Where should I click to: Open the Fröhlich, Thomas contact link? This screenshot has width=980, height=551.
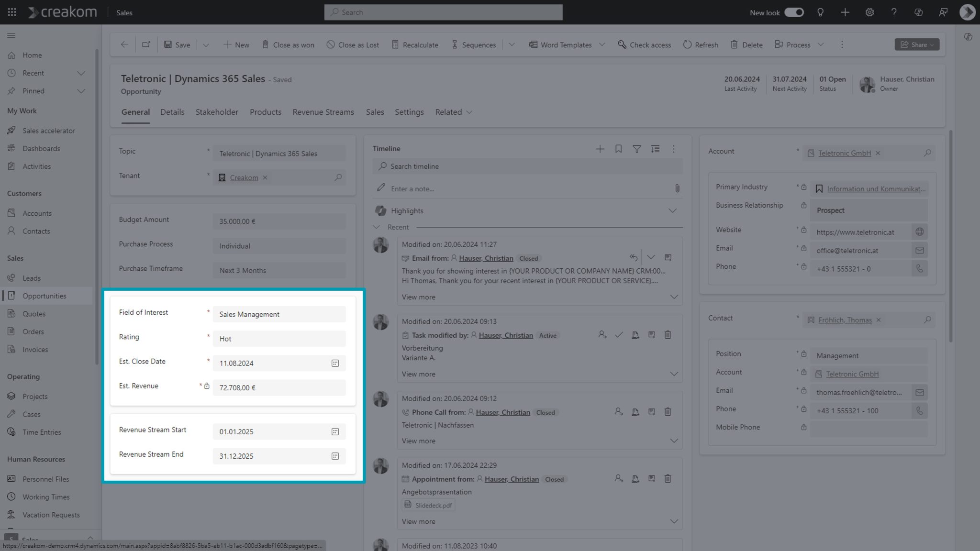pyautogui.click(x=845, y=320)
